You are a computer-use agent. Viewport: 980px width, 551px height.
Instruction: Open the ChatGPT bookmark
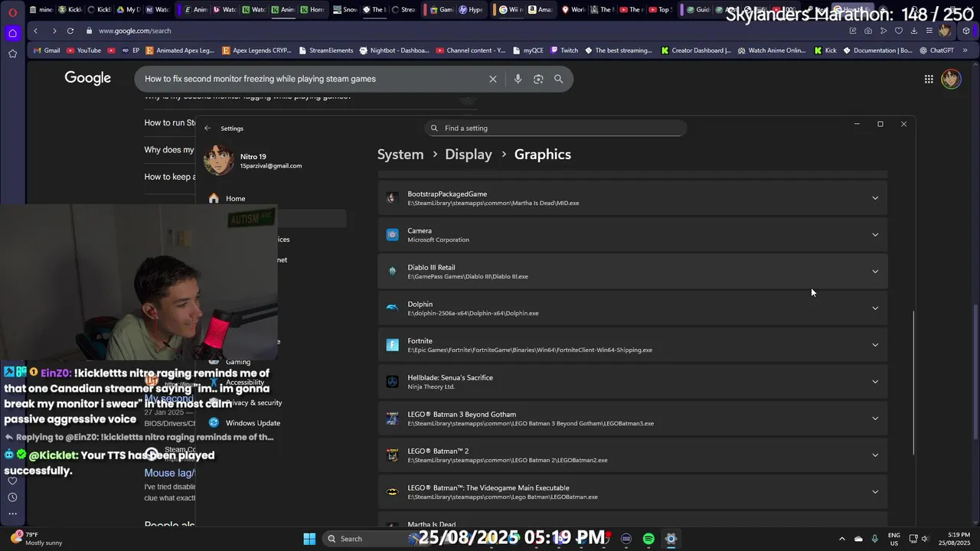coord(936,51)
